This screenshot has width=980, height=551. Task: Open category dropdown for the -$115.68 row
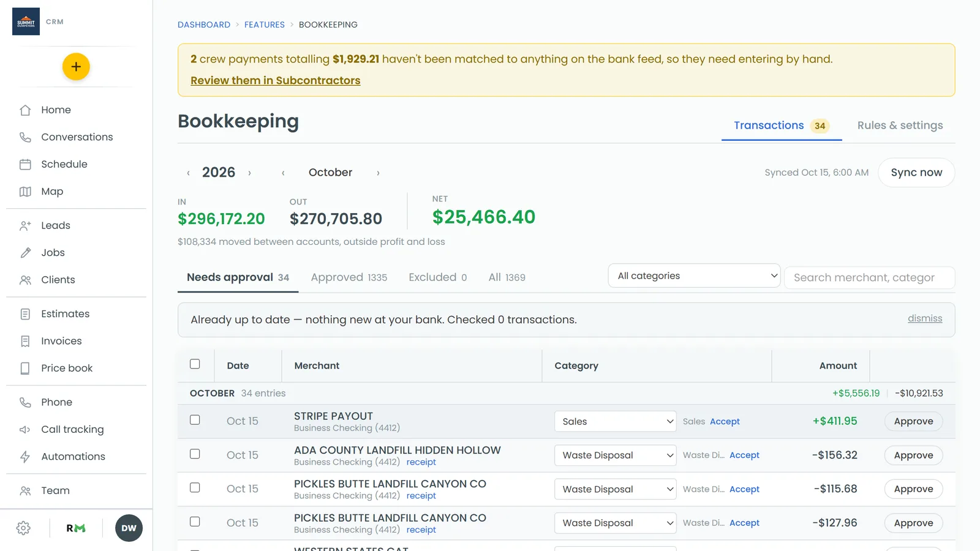[x=616, y=489]
